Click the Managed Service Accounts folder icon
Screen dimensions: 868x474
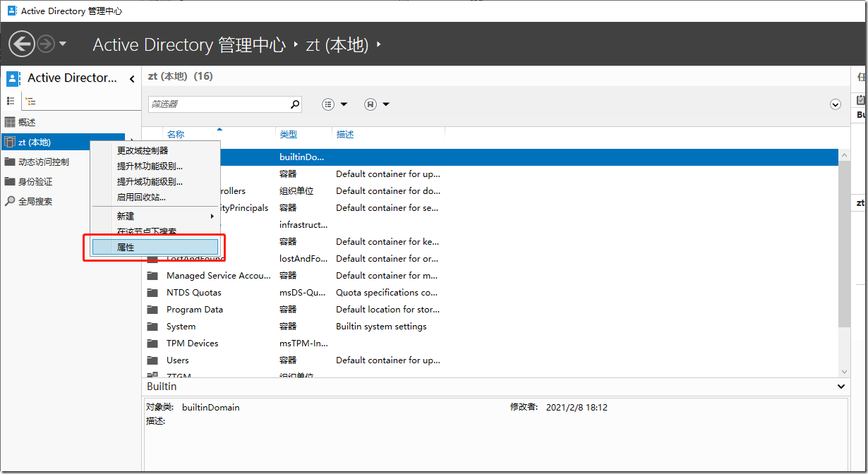(152, 276)
